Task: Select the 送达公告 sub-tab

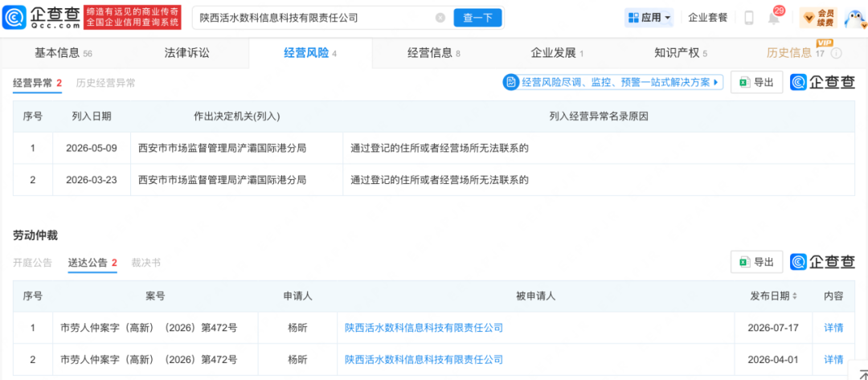Action: point(92,263)
